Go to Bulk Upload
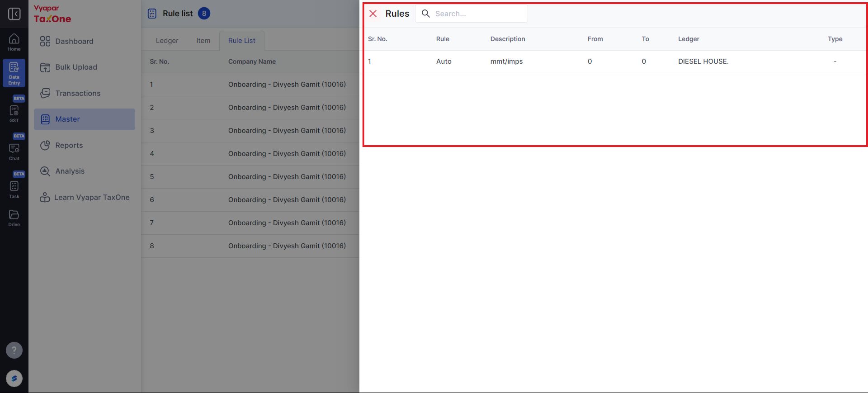868x393 pixels. pos(85,67)
